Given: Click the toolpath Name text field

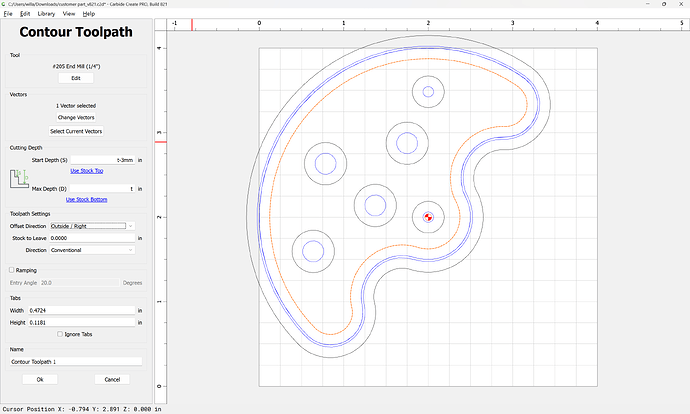Looking at the screenshot, I should [76, 361].
